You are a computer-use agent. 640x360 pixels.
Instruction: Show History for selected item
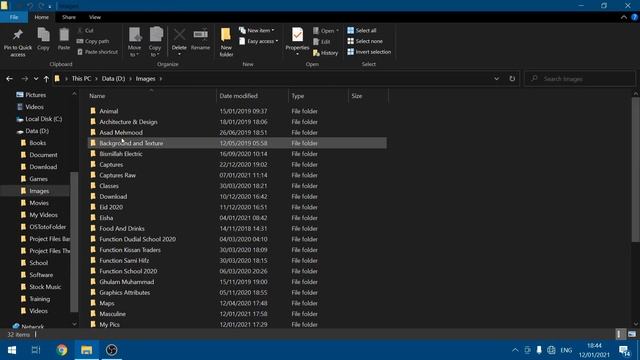(325, 53)
